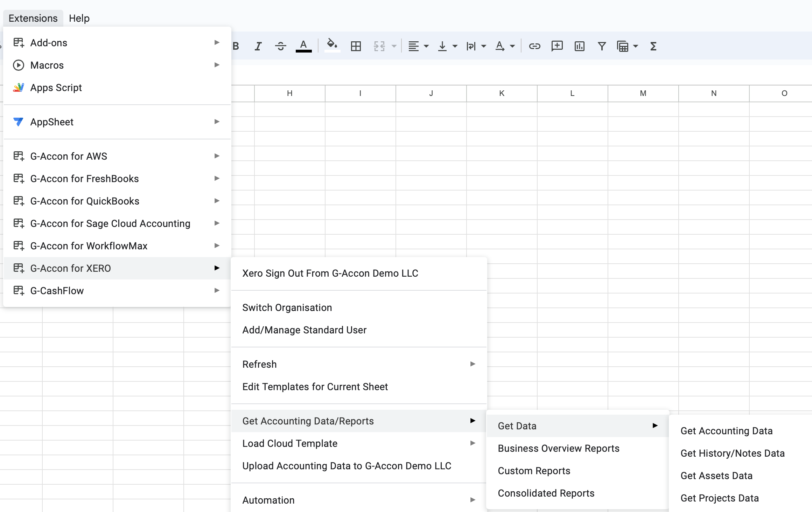Expand G-Accon for WorkflowMax submenu
This screenshot has width=812, height=512.
[117, 246]
